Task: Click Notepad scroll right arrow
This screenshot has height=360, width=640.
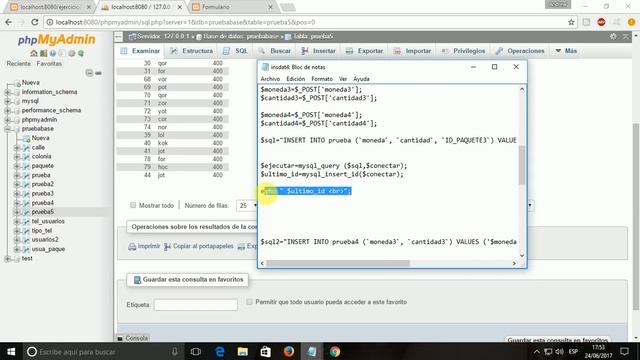Action: click(x=514, y=264)
